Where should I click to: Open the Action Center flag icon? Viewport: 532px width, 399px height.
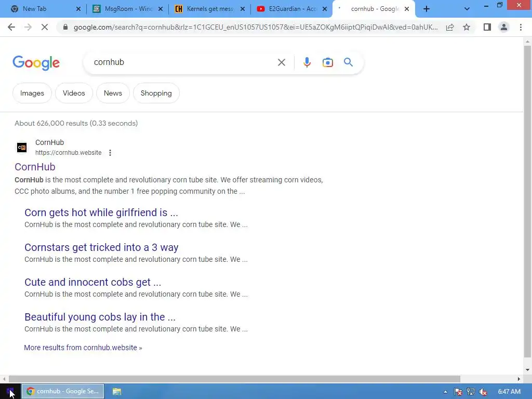[458, 392]
